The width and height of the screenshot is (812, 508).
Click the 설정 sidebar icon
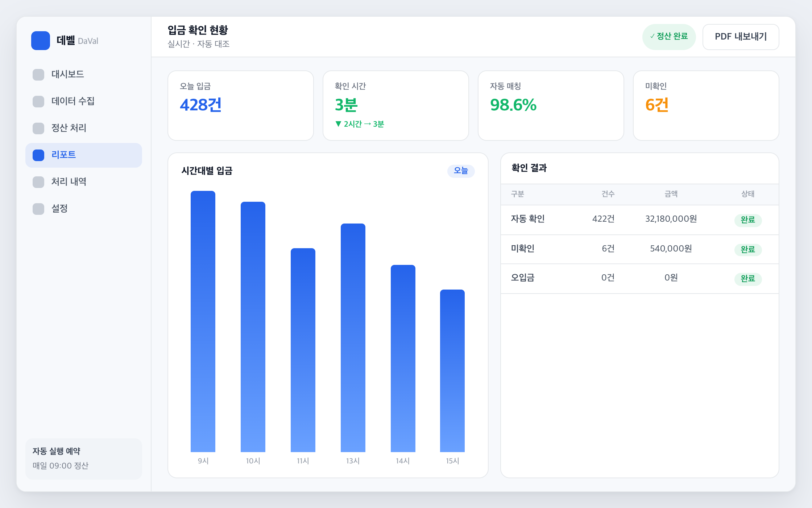tap(38, 209)
